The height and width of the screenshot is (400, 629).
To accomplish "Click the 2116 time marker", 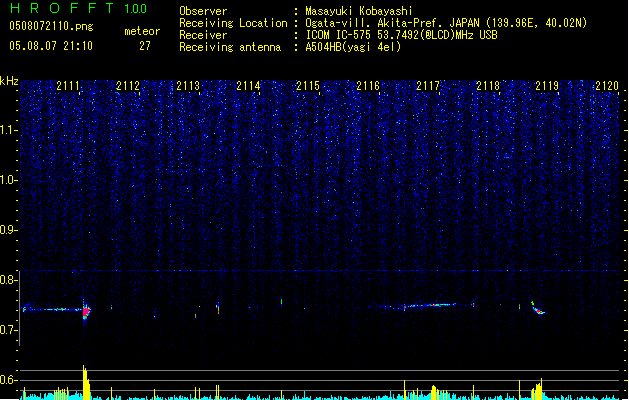I will pos(368,86).
